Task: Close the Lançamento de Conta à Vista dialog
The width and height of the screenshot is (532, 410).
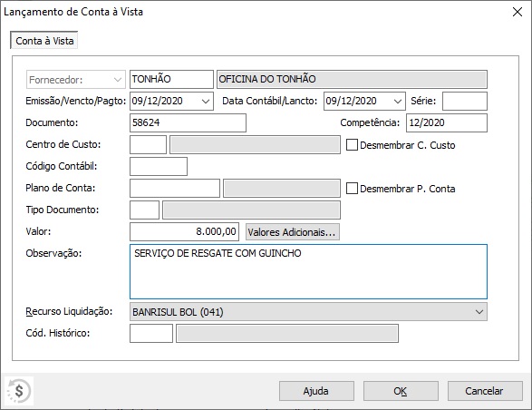Action: click(x=517, y=12)
